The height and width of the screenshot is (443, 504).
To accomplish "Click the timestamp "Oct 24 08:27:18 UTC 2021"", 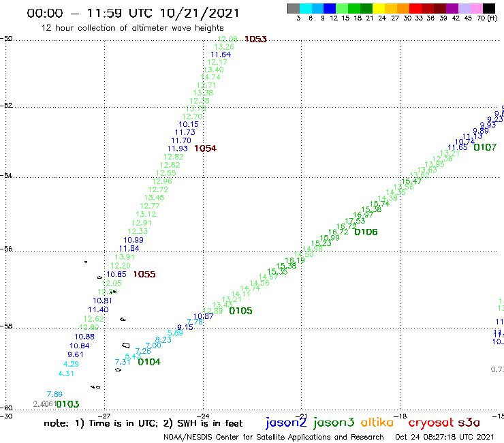I will click(x=444, y=438).
